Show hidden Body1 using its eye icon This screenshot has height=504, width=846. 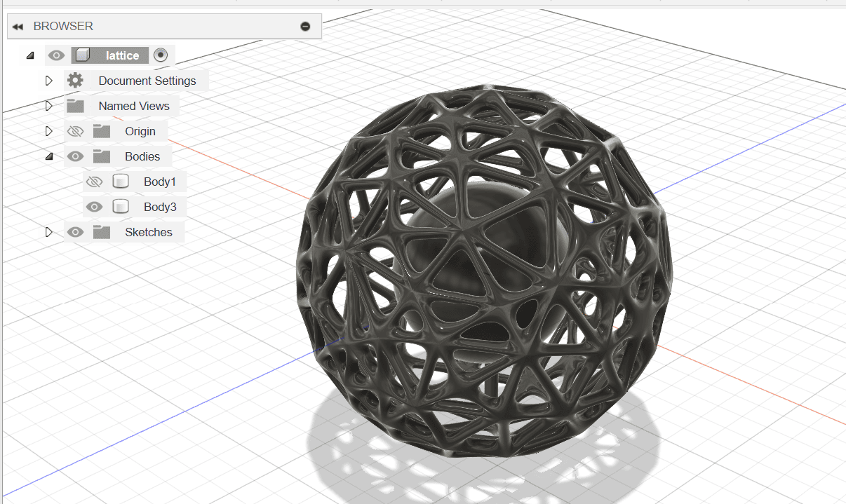(x=94, y=182)
